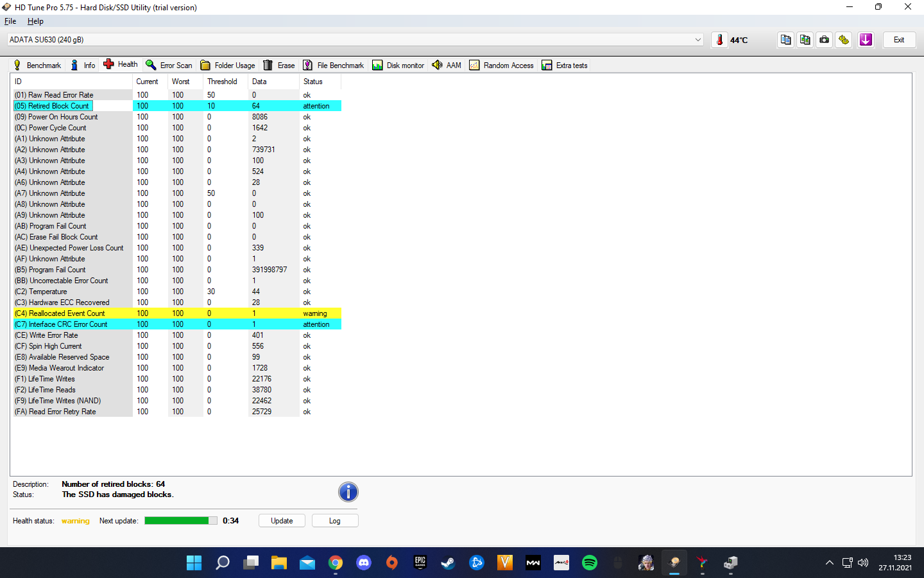Launch Epic Games from the taskbar
This screenshot has width=924, height=578.
(x=420, y=563)
